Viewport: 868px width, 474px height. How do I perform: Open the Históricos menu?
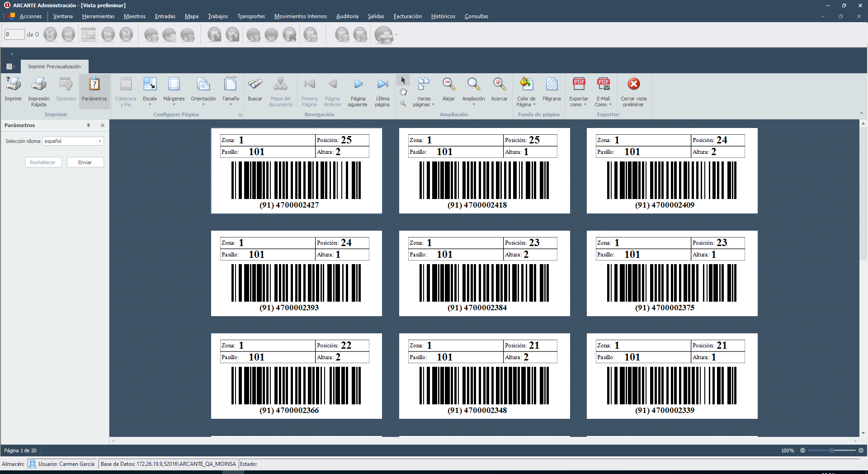[x=443, y=16]
